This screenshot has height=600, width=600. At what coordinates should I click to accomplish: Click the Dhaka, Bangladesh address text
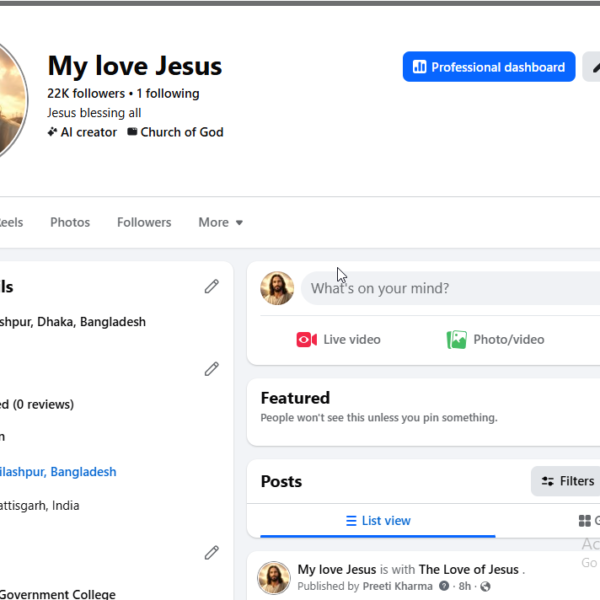coord(73,322)
